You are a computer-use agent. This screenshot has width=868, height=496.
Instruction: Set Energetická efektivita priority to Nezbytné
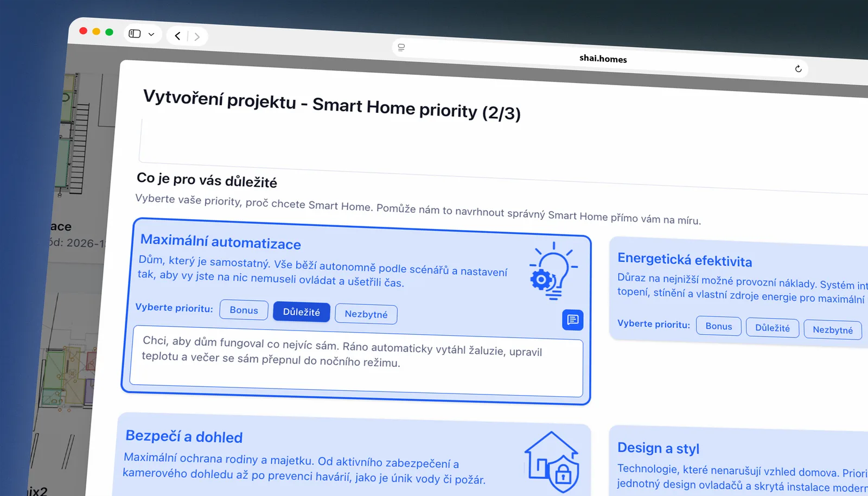coord(833,329)
